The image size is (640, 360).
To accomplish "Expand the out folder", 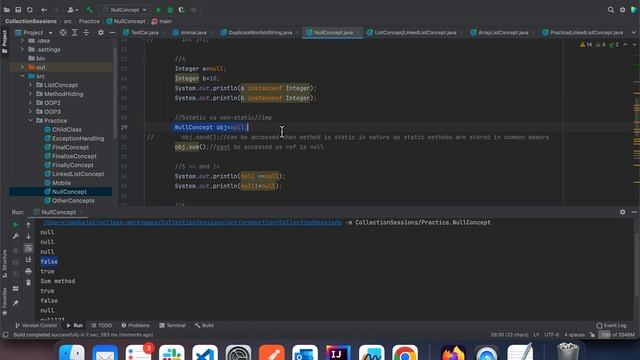I will [x=22, y=67].
